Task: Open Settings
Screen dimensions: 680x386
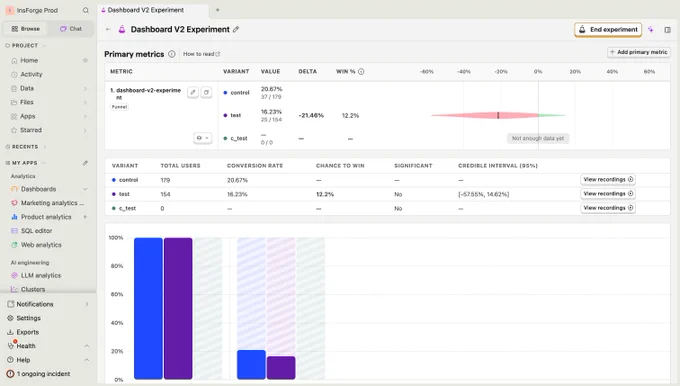Action: point(28,318)
